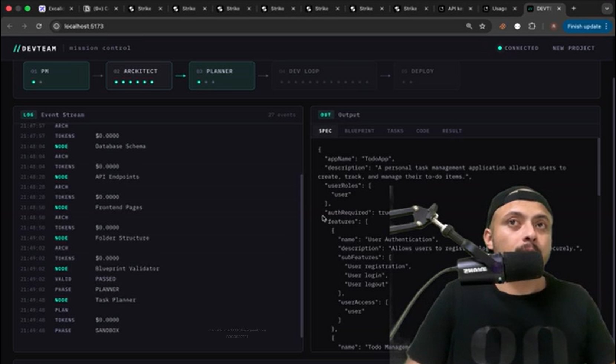Reload the localhost page
This screenshot has height=364, width=616.
point(39,26)
